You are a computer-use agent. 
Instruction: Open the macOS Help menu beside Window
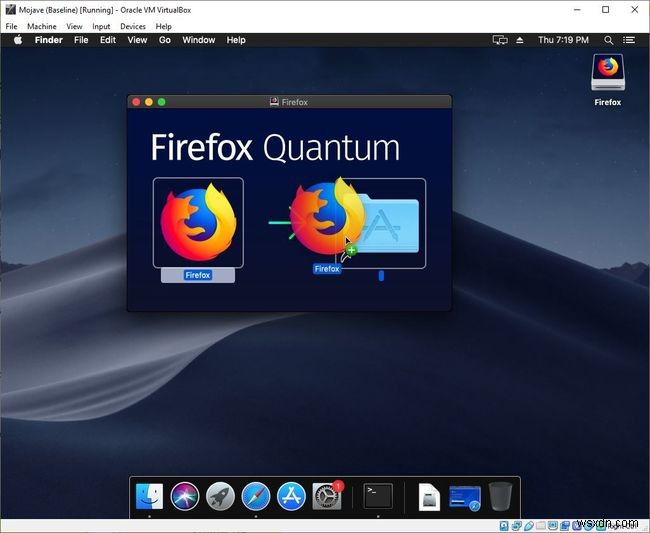(236, 40)
